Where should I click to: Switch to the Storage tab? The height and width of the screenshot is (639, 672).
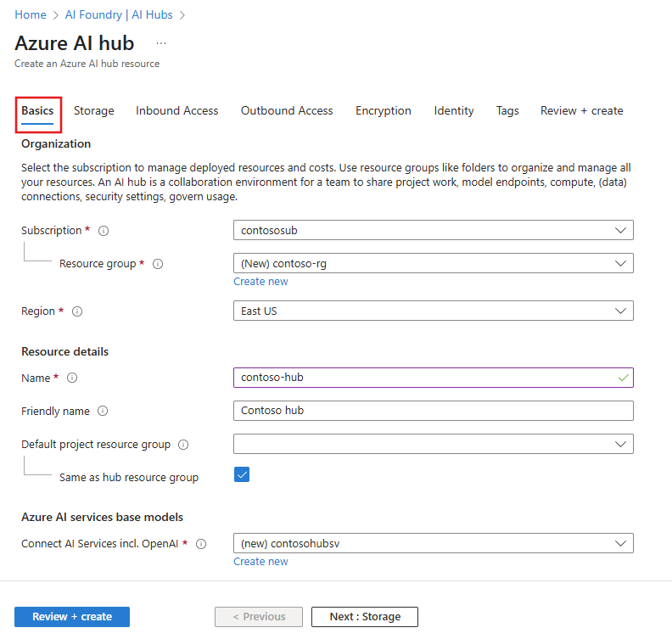[x=93, y=111]
